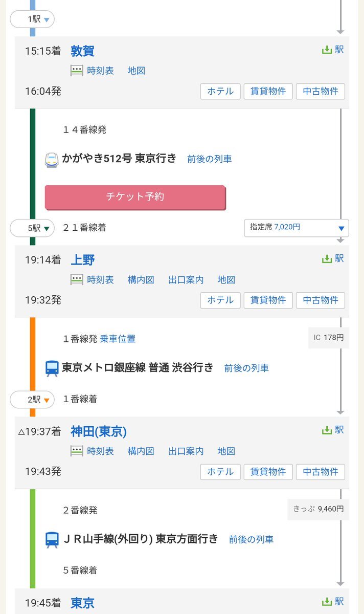The image size is (364, 614).
Task: Open 構内図 for 神田(東京) station
Action: coord(141,451)
